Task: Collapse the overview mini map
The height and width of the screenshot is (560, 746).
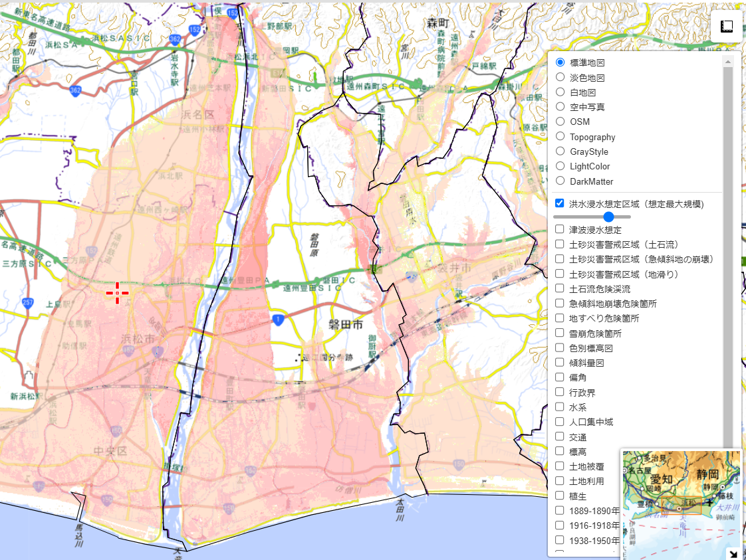Action: pyautogui.click(x=734, y=553)
